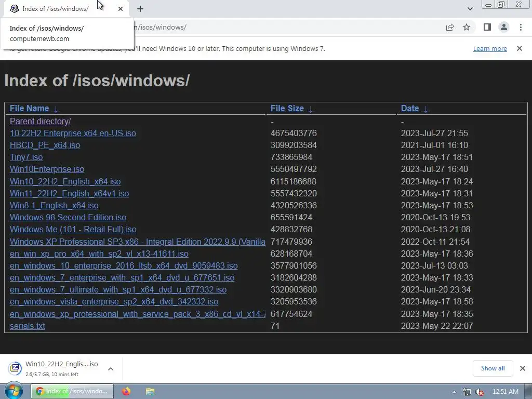Click the network tray icon
Screen dimensions: 532x399
(x=467, y=392)
